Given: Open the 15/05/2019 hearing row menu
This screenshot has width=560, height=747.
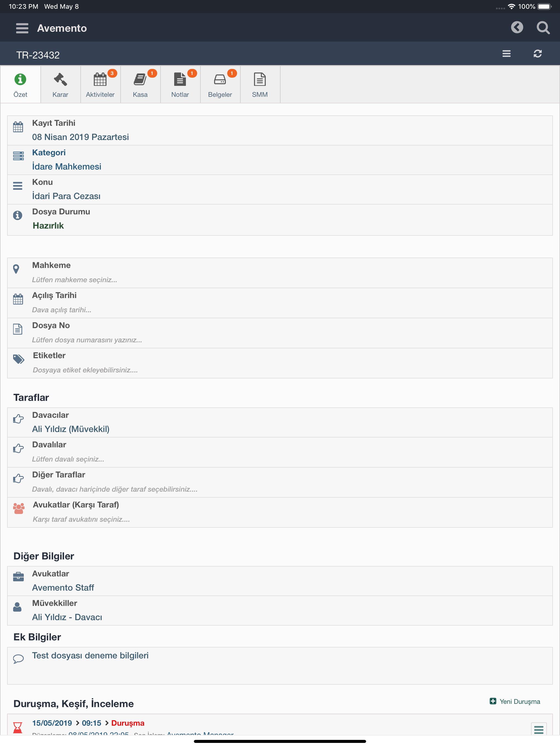Looking at the screenshot, I should tap(539, 729).
